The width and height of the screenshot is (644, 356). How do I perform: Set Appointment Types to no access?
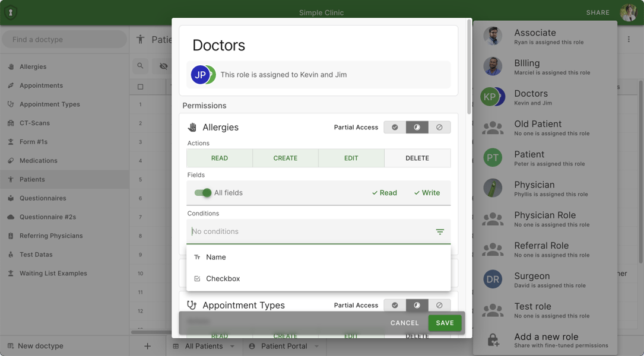[439, 305]
